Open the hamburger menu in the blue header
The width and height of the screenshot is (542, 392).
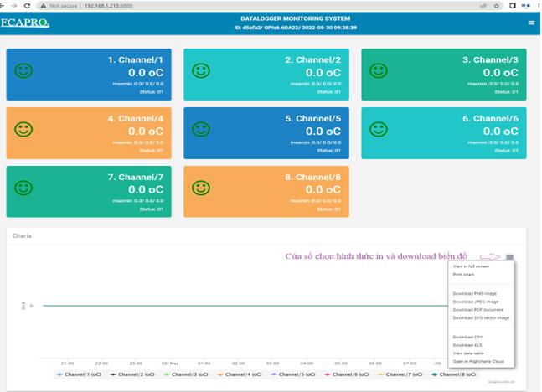(531, 23)
